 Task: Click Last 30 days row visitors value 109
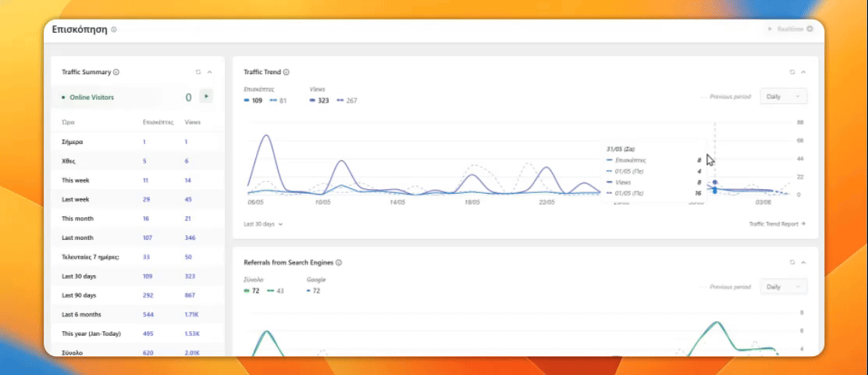148,277
